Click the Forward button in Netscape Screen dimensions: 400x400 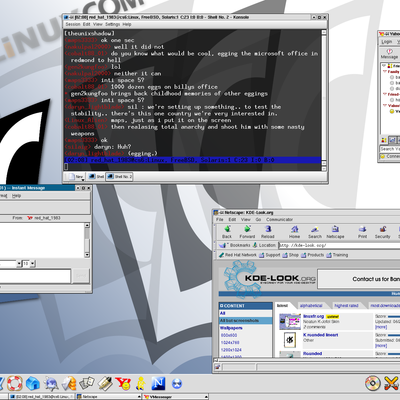[247, 232]
